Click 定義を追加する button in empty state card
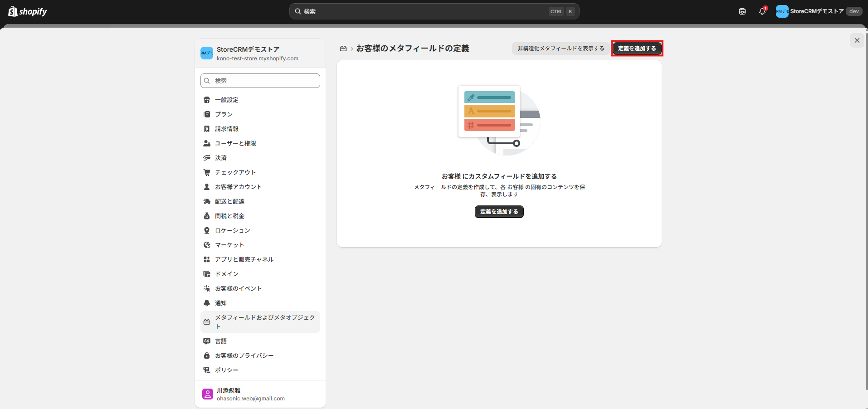Viewport: 868px width, 409px height. click(x=499, y=212)
